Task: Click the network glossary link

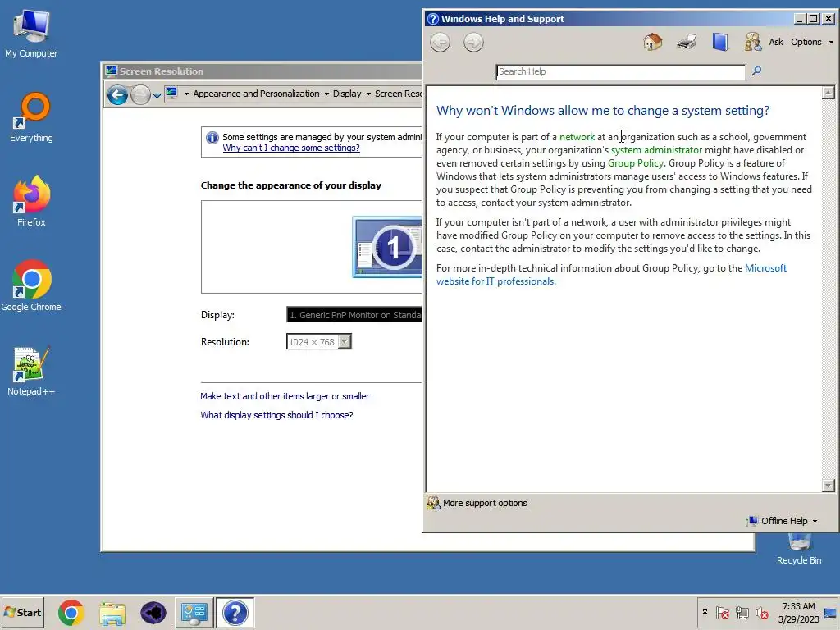Action: (x=577, y=137)
